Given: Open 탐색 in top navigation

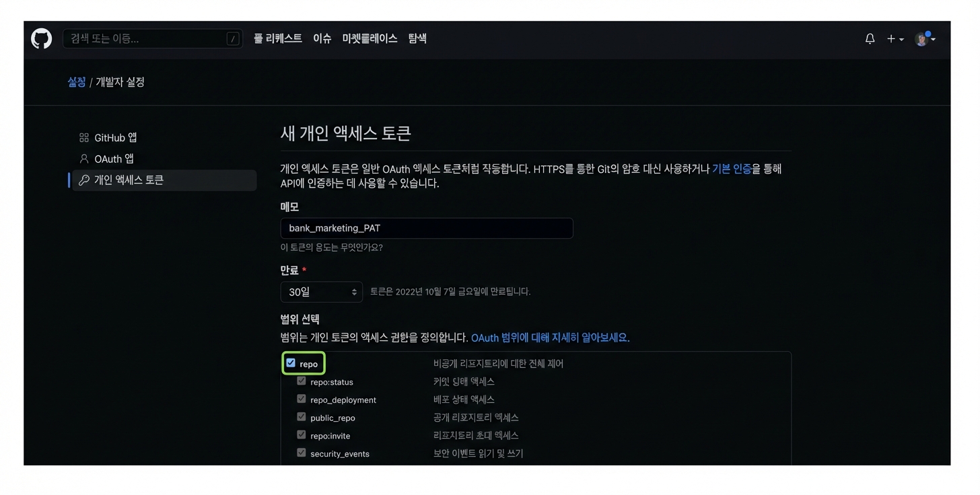Looking at the screenshot, I should click(417, 39).
